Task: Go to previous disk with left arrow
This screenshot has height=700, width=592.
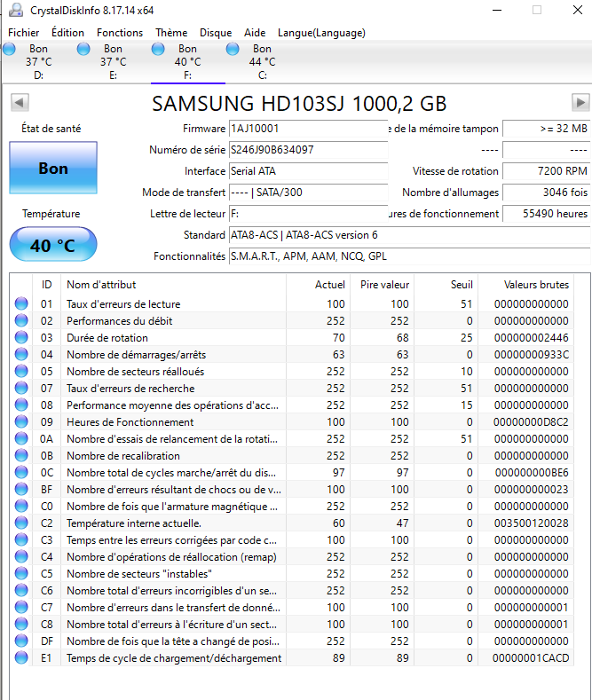Action: (20, 103)
